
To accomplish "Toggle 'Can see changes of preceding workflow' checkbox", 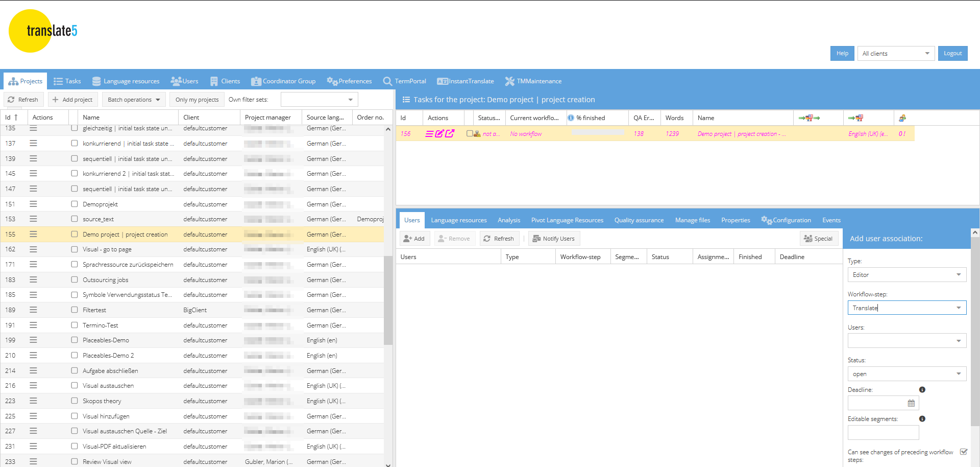I will pyautogui.click(x=963, y=452).
